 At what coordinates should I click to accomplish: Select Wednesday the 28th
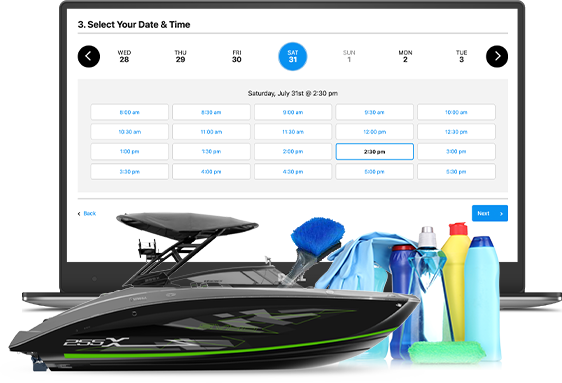point(124,56)
